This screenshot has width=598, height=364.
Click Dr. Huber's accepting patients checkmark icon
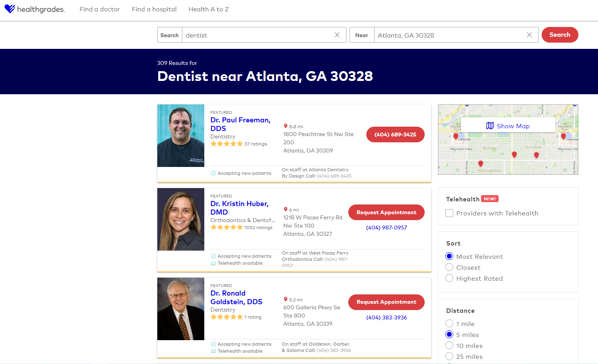tap(213, 256)
